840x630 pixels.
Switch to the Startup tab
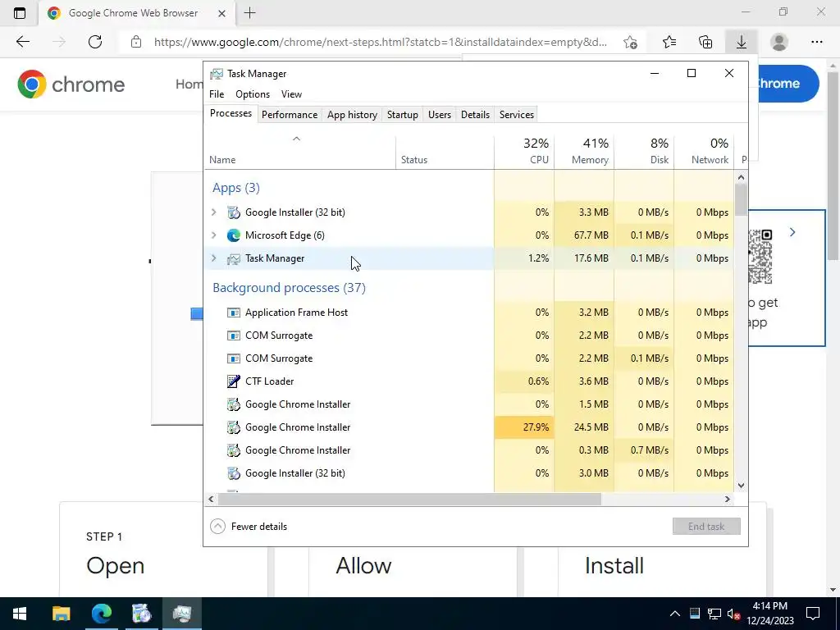402,115
